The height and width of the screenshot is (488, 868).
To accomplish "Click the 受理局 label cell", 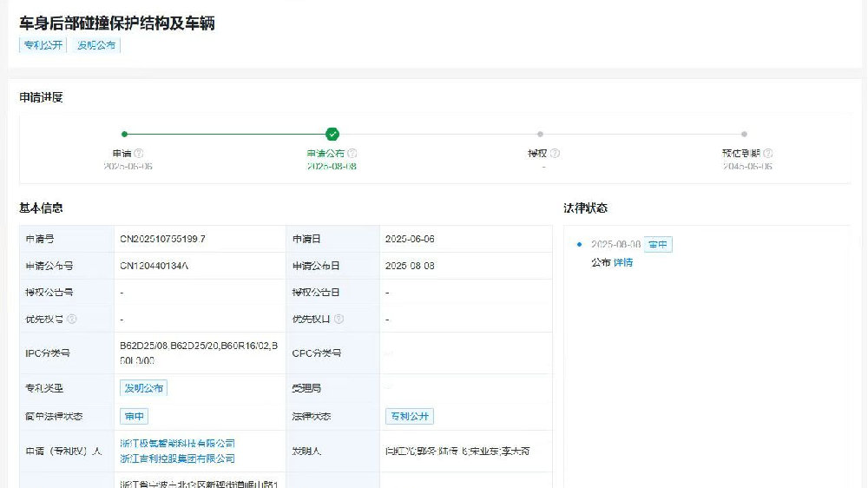I will pos(332,388).
